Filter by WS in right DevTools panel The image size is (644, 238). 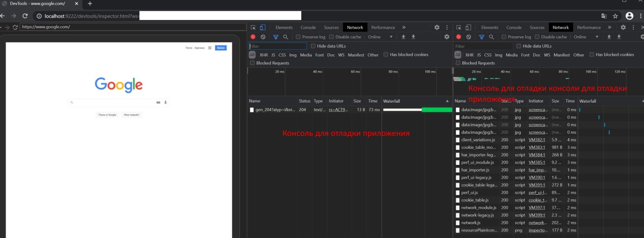(547, 55)
